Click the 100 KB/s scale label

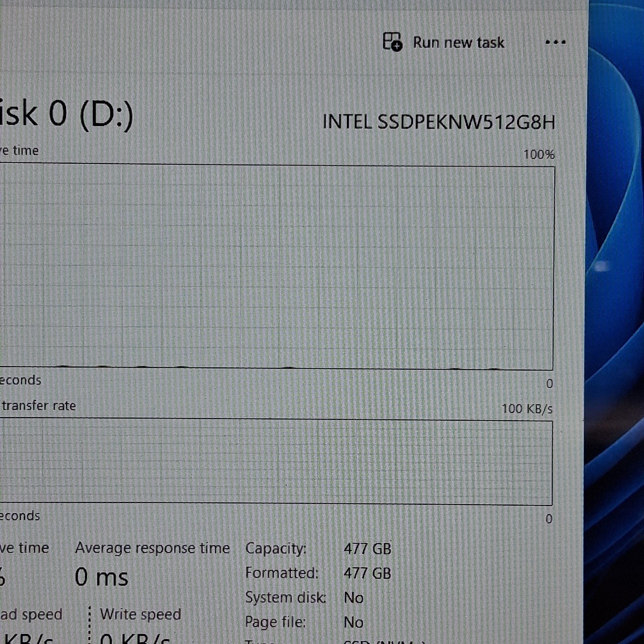click(x=527, y=409)
